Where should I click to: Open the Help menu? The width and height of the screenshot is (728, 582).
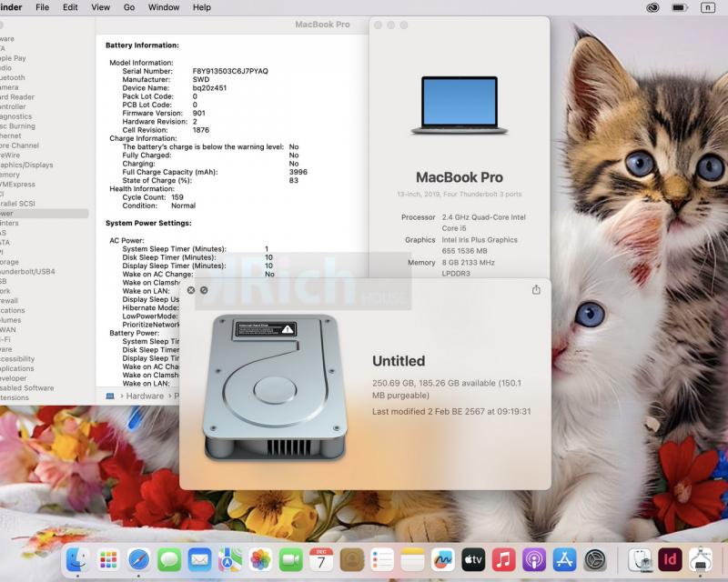point(202,7)
